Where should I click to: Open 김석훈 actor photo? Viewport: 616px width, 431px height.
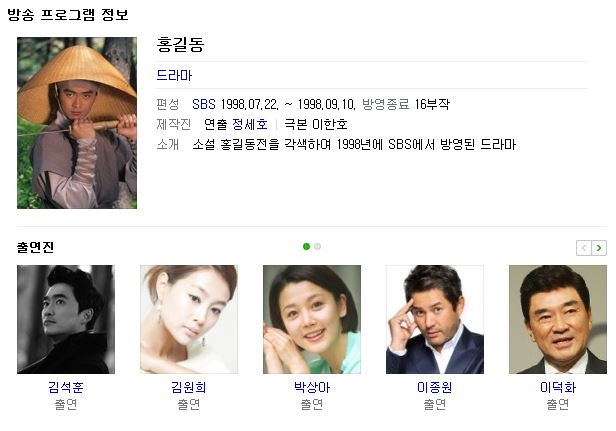tap(66, 319)
